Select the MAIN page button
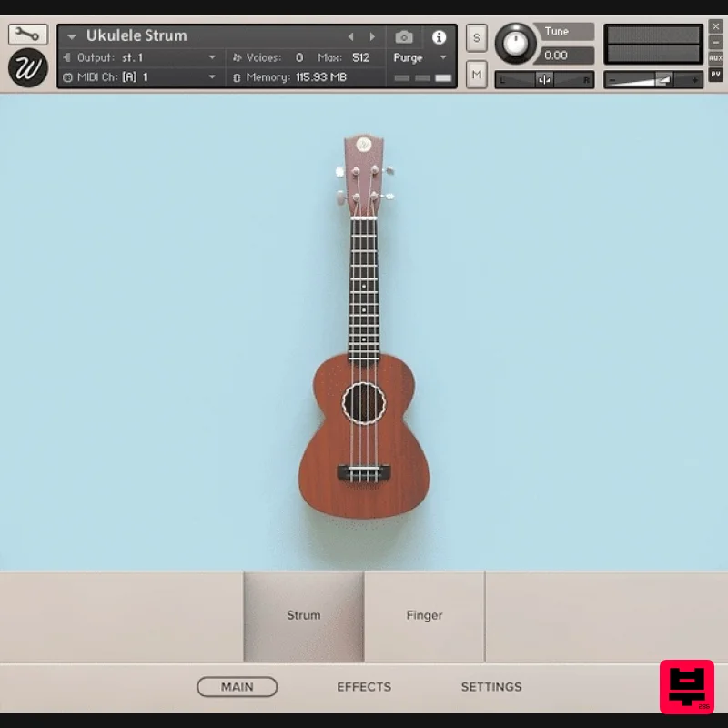This screenshot has width=728, height=728. (x=238, y=687)
